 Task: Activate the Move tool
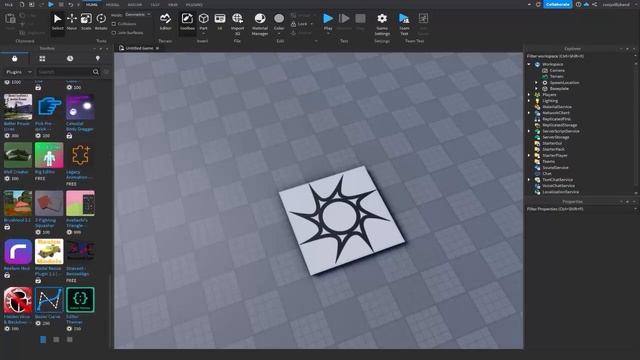coord(72,22)
